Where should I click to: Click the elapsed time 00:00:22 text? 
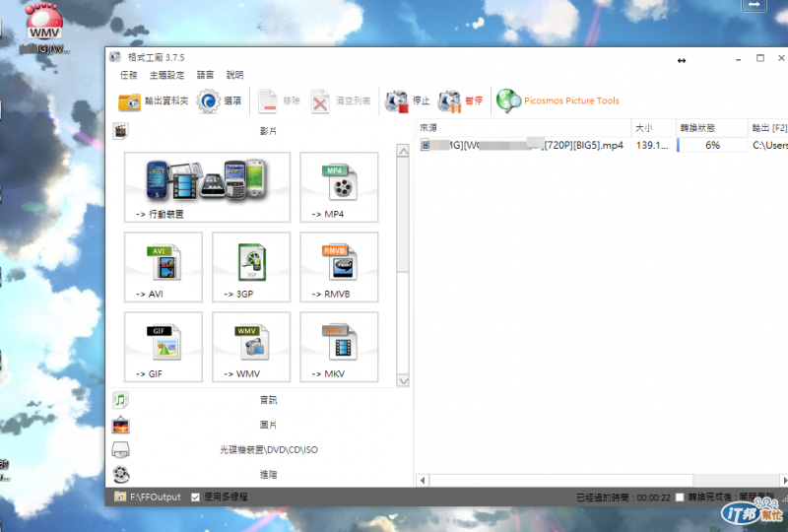tap(653, 498)
